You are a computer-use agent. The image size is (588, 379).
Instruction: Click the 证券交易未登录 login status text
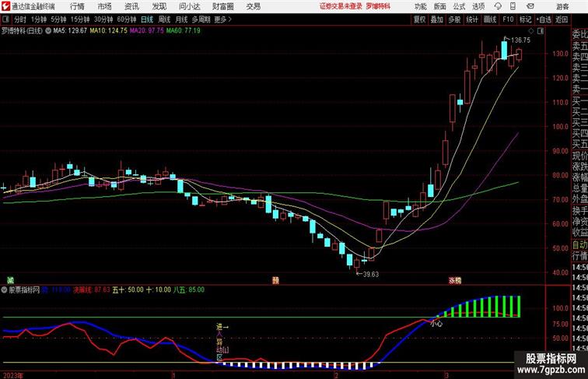point(341,6)
